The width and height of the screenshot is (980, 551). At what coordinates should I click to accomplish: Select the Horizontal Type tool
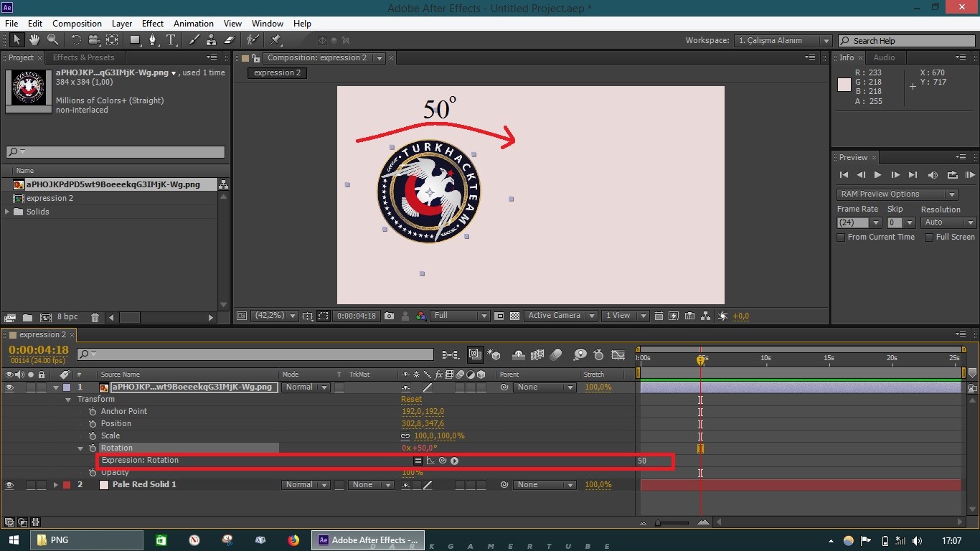point(171,40)
